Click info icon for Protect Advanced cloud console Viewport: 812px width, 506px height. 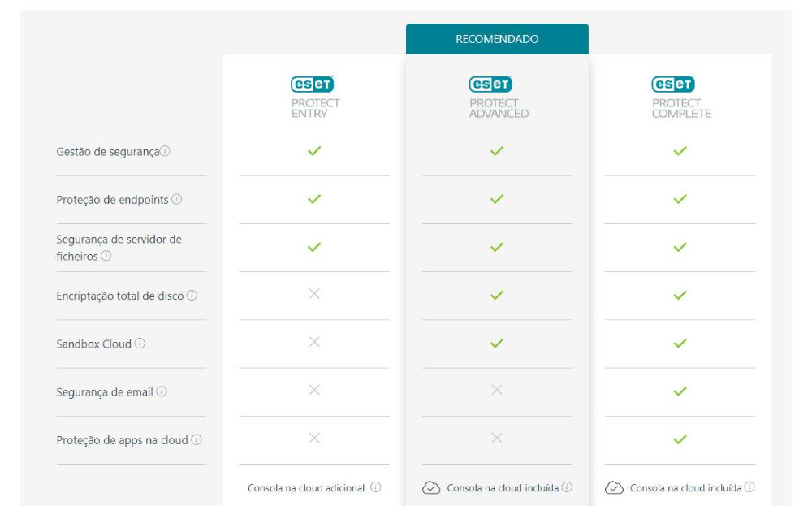pos(567,487)
